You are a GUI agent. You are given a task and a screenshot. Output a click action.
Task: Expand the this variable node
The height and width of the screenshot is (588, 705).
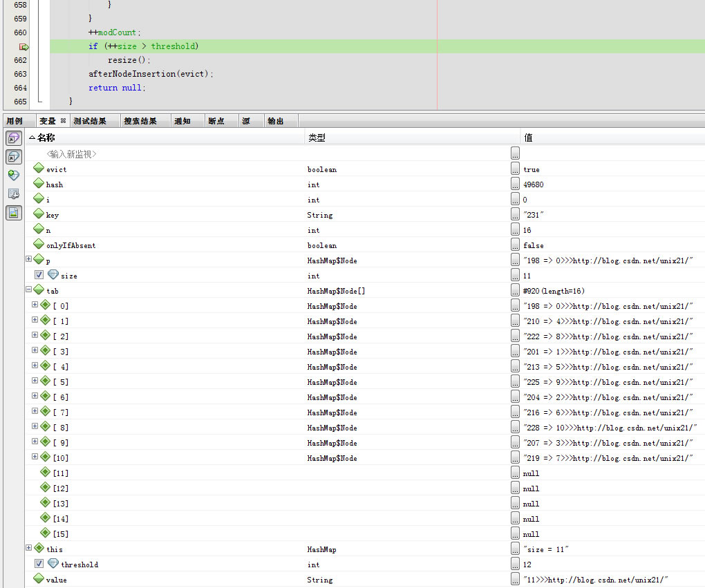(29, 548)
